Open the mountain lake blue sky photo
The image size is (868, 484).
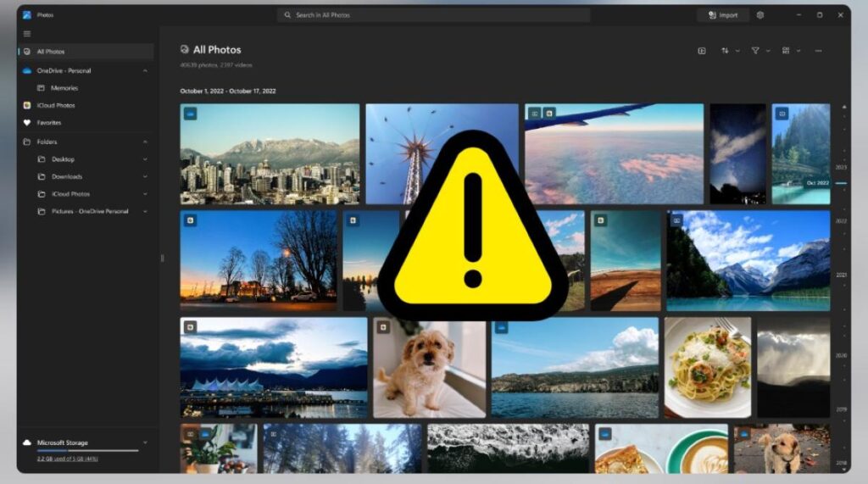pos(748,260)
